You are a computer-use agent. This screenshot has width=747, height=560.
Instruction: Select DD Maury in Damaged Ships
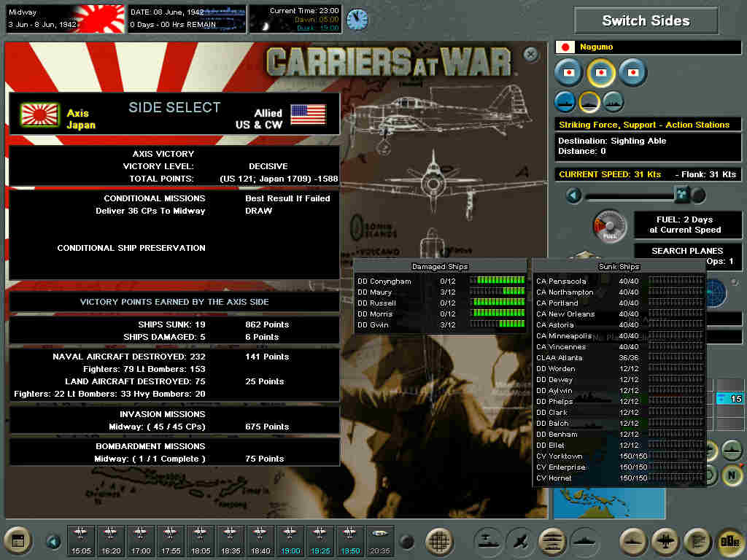click(x=440, y=292)
